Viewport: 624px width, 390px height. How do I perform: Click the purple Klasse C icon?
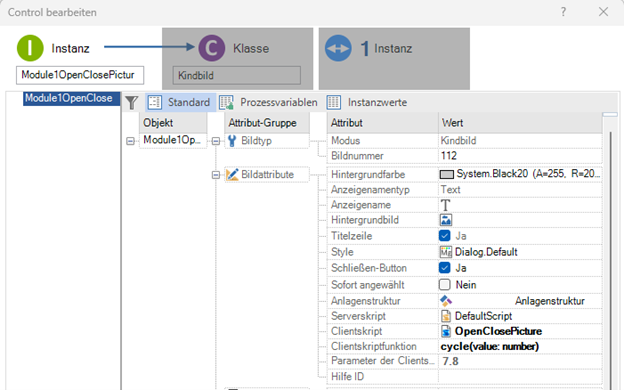click(x=212, y=48)
